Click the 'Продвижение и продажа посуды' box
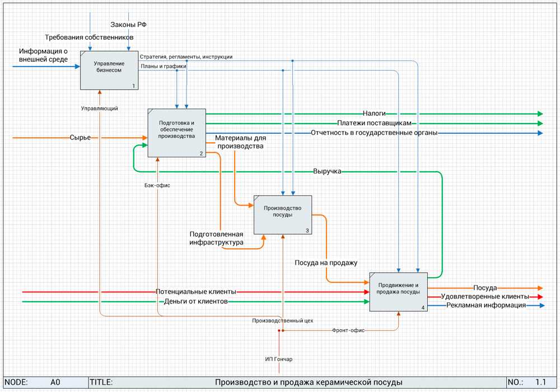 click(398, 291)
